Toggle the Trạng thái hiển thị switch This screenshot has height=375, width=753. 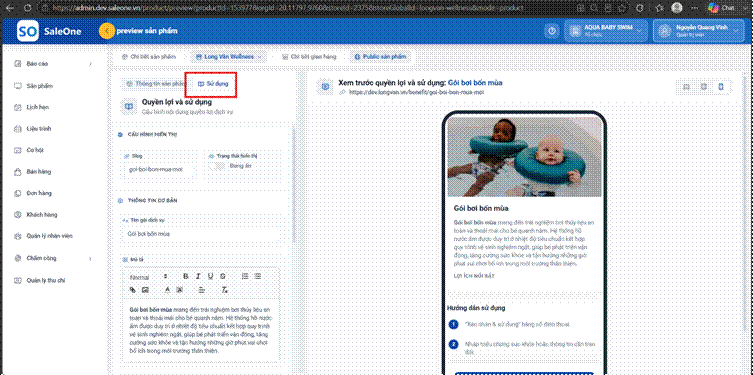click(x=218, y=166)
